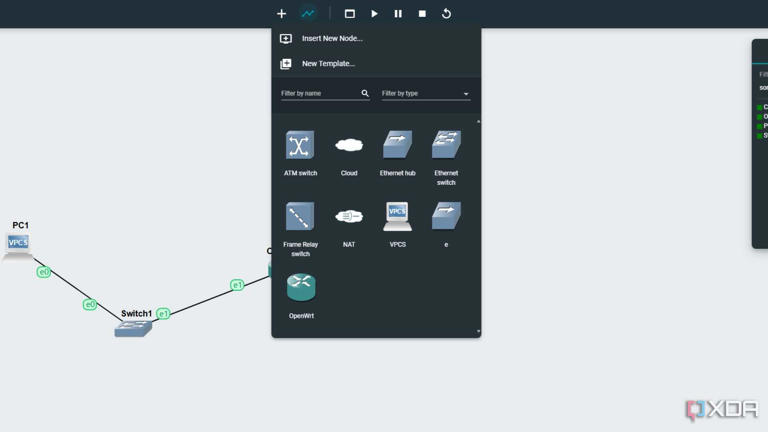Stop all nodes with stop button
The width and height of the screenshot is (768, 432).
422,14
